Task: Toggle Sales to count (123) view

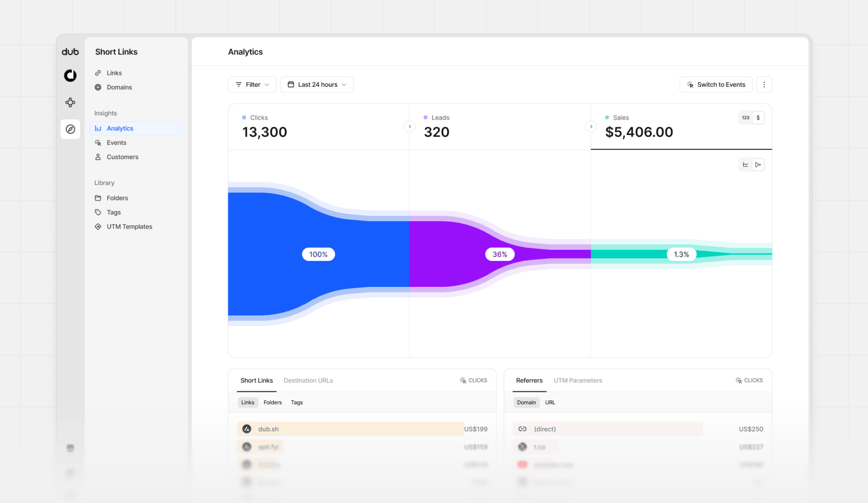Action: [746, 117]
